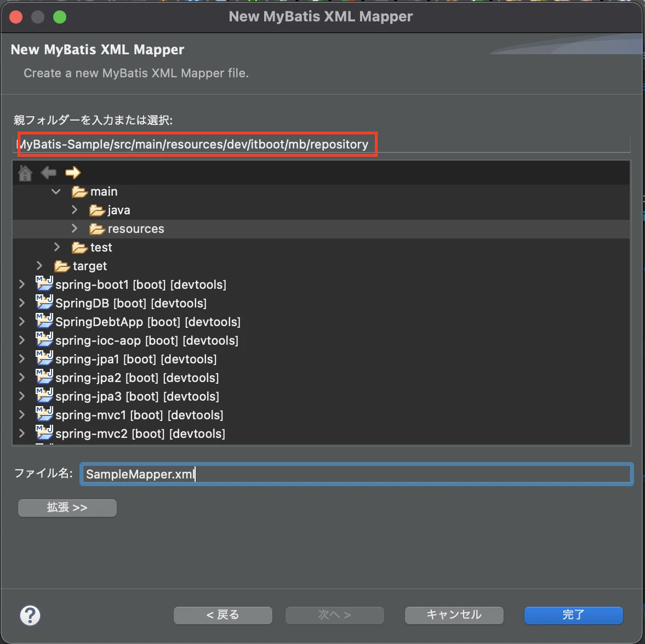Select spring-boot1 [boot] [devtools] label
The width and height of the screenshot is (645, 644).
(141, 285)
